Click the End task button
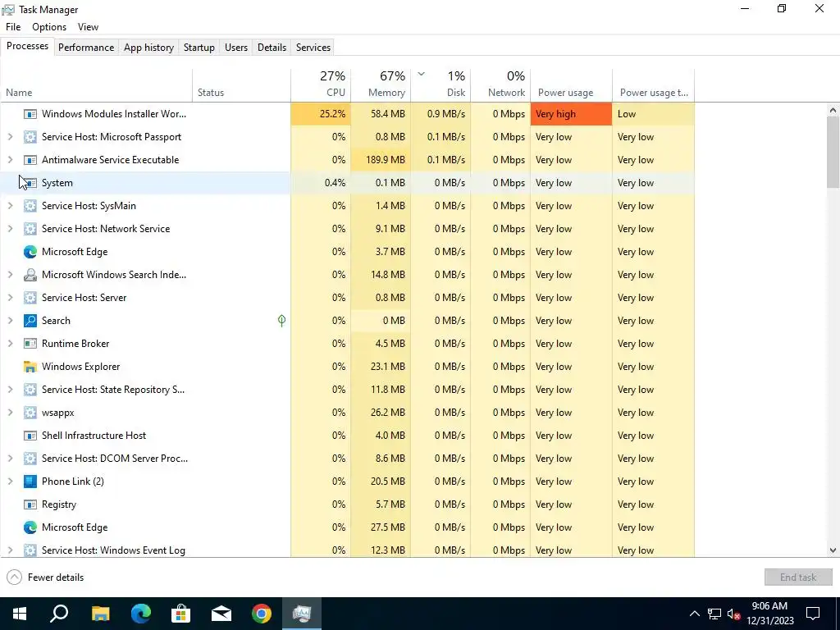 [x=798, y=577]
